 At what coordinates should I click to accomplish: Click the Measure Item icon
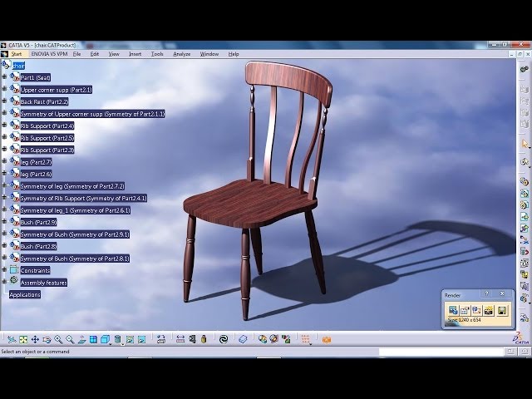[192, 339]
